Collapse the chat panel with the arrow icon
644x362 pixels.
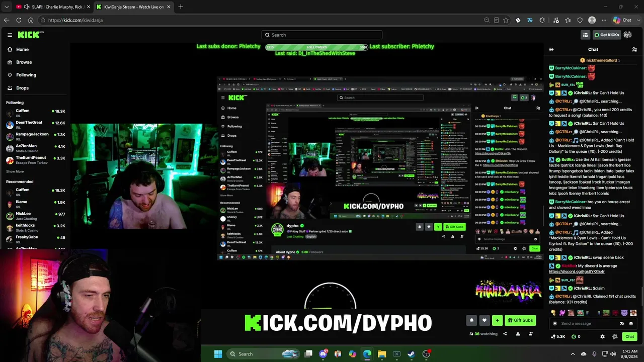551,49
